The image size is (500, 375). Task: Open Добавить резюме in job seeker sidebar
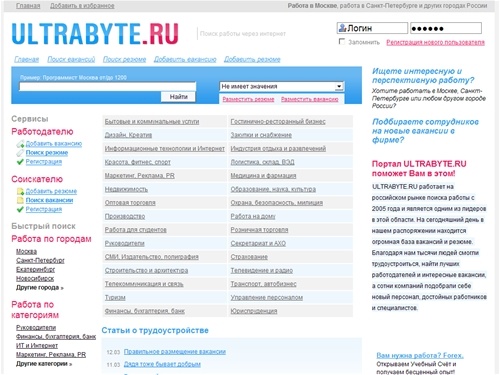pyautogui.click(x=51, y=191)
